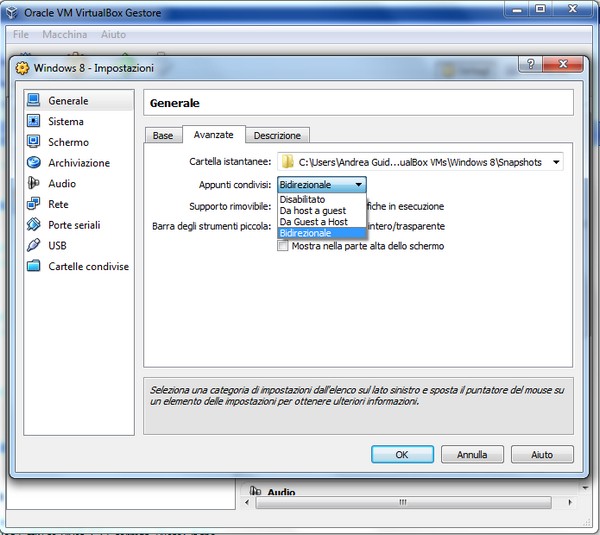
Task: Confirm settings with the OK button
Action: (x=402, y=454)
